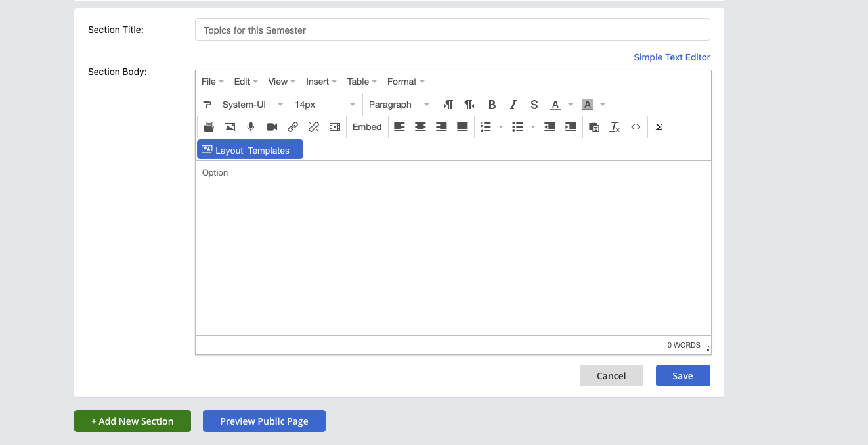The height and width of the screenshot is (445, 868).
Task: Set left-to-right text direction
Action: coord(448,105)
